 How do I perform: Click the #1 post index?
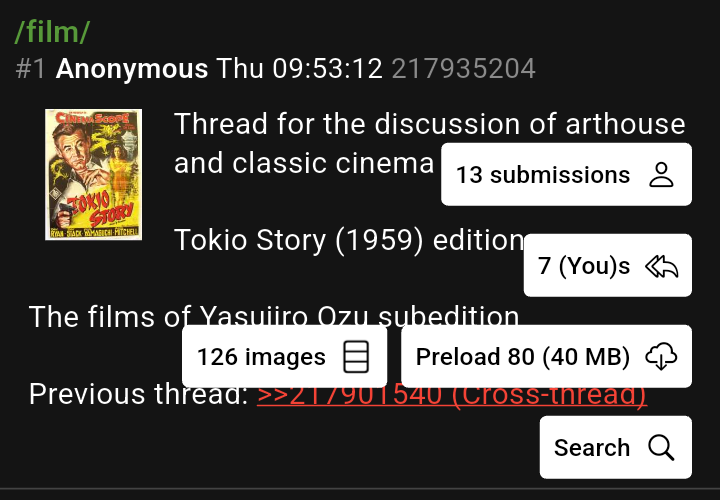point(30,69)
